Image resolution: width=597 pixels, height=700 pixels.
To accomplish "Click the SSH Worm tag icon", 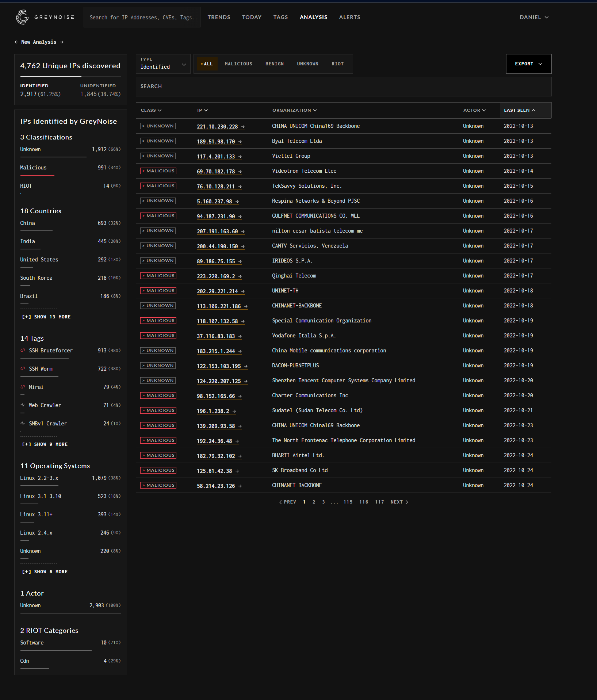I will click(x=23, y=368).
